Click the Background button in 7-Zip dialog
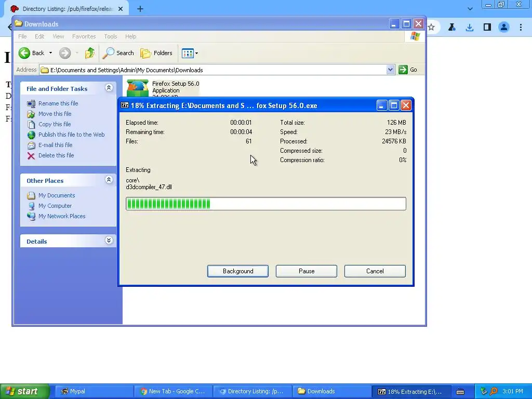Viewport: 532px width, 399px height. point(238,271)
